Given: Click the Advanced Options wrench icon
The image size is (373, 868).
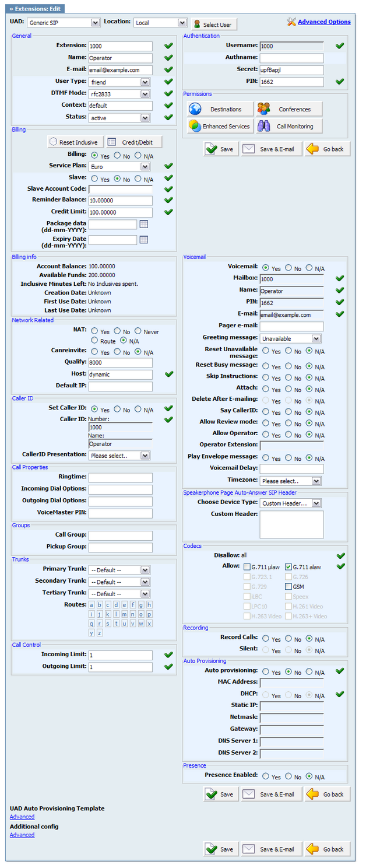Looking at the screenshot, I should point(292,22).
